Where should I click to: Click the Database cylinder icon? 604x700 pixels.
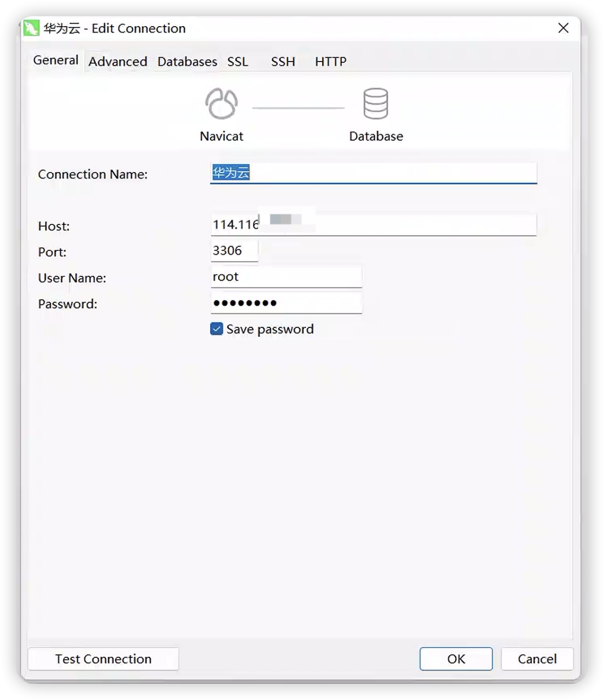[x=376, y=104]
